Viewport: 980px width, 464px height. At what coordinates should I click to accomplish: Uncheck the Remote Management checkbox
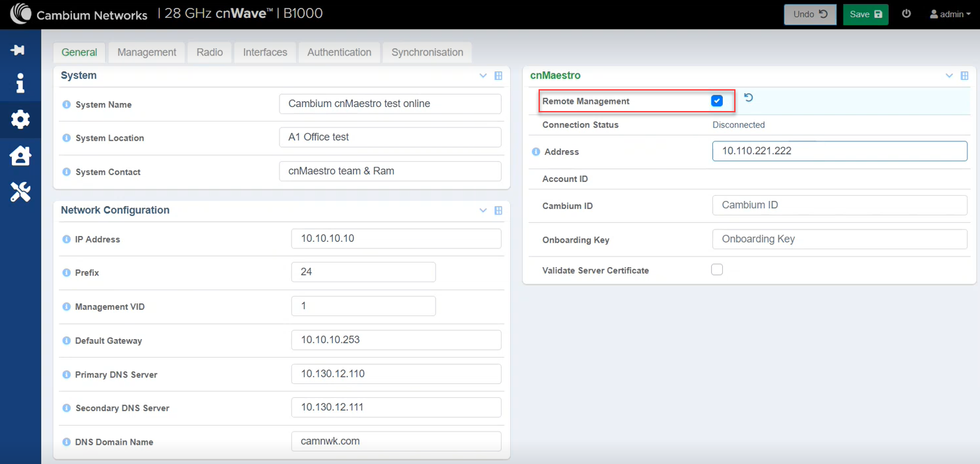coord(717,101)
